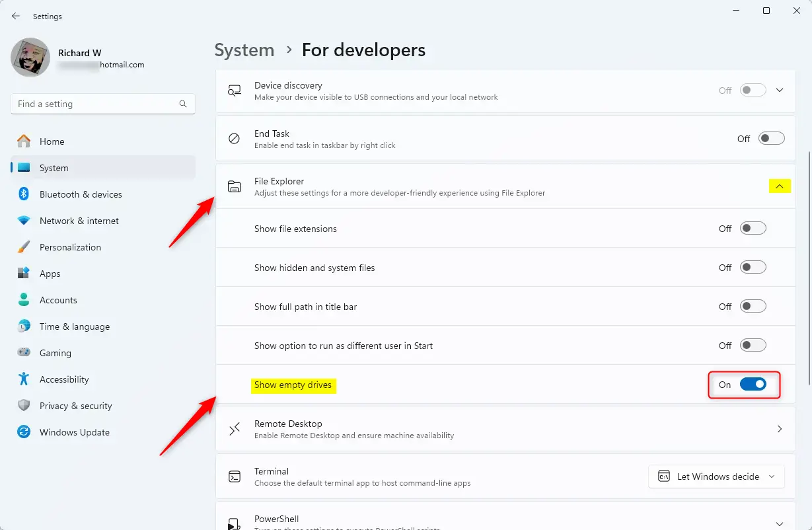Select Apps in the sidebar

click(50, 274)
